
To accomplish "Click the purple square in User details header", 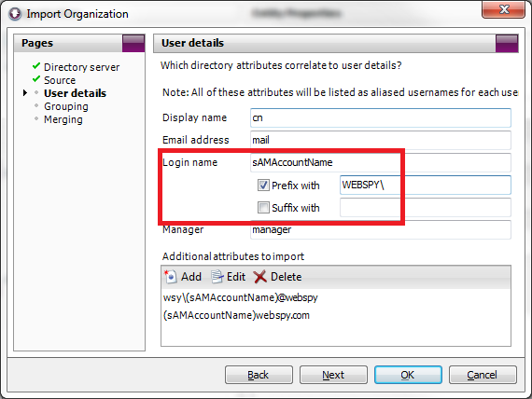I will pos(507,43).
